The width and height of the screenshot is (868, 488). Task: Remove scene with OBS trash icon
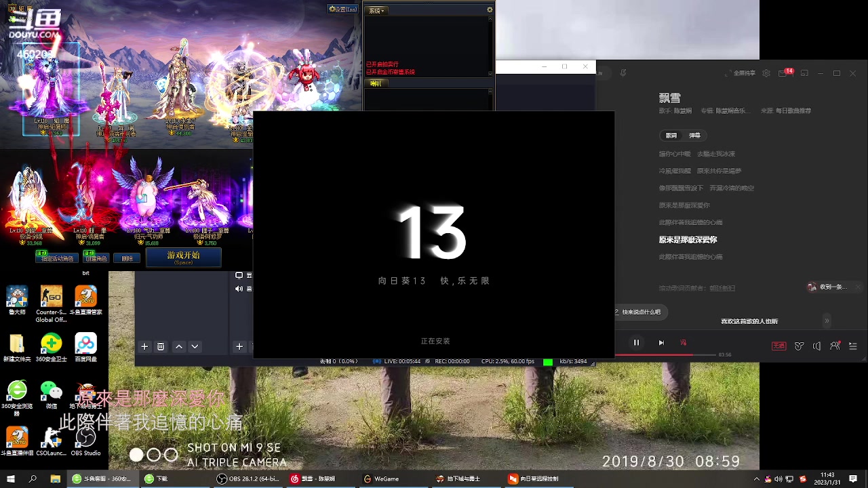161,346
